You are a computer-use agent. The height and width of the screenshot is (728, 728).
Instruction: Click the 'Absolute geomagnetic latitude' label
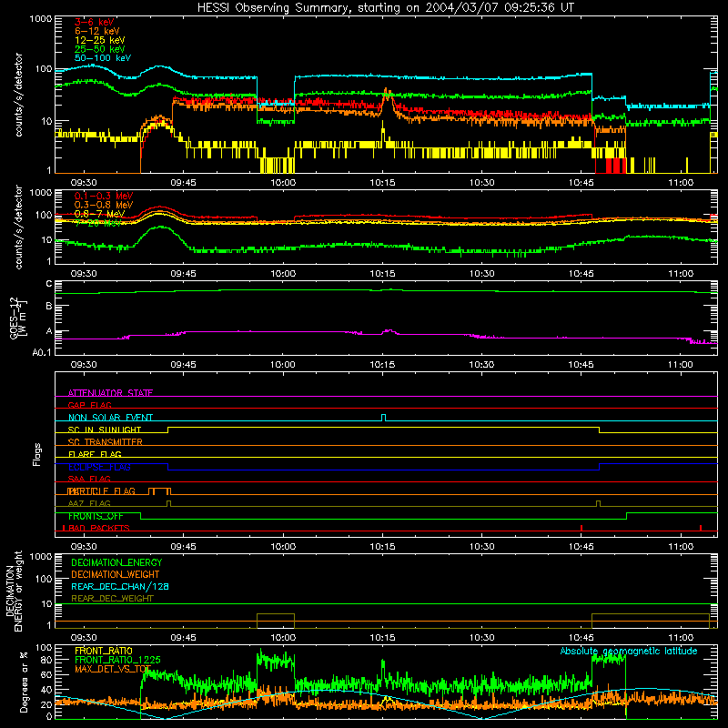(629, 651)
